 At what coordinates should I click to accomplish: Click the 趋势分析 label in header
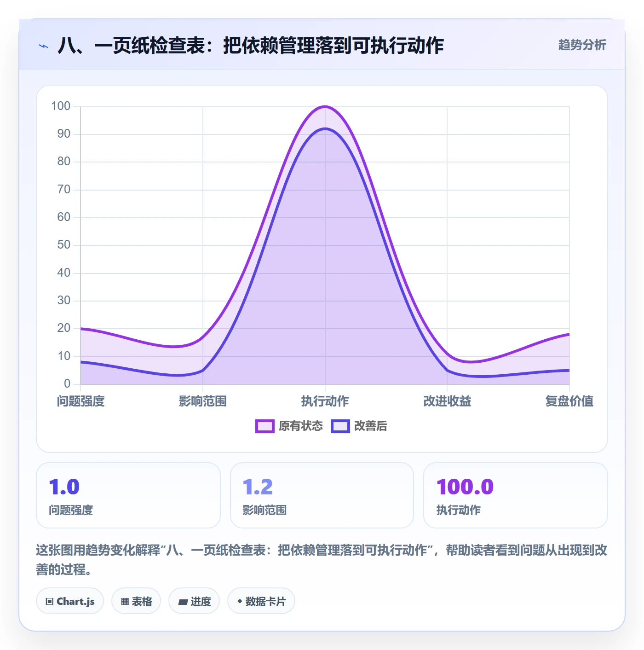tap(582, 45)
